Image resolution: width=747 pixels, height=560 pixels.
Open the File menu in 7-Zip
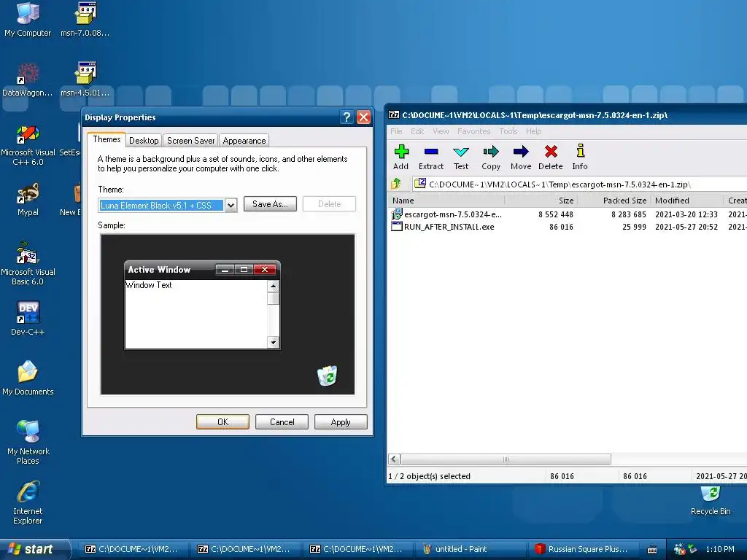(396, 131)
